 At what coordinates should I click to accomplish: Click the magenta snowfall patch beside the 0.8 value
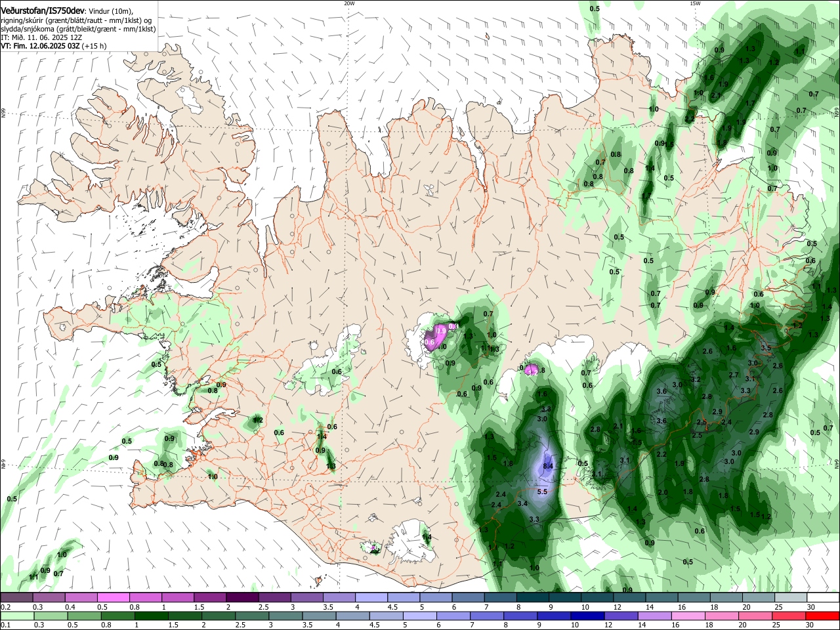pyautogui.click(x=532, y=370)
